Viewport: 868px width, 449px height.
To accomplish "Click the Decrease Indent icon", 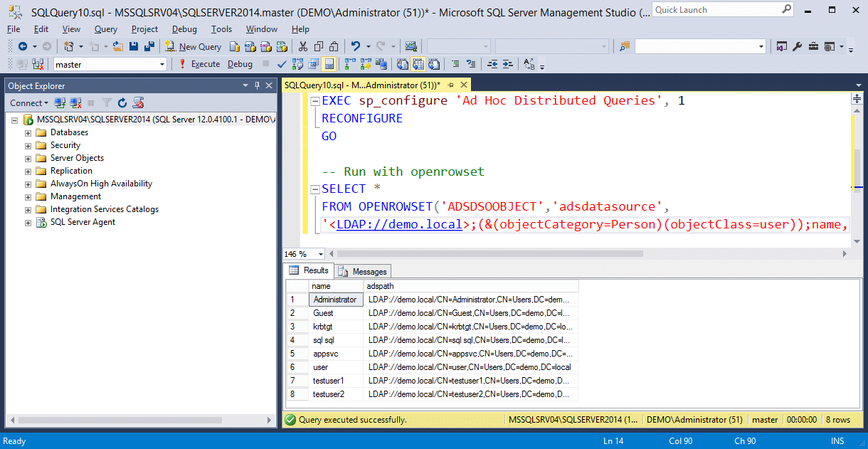I will coord(492,64).
